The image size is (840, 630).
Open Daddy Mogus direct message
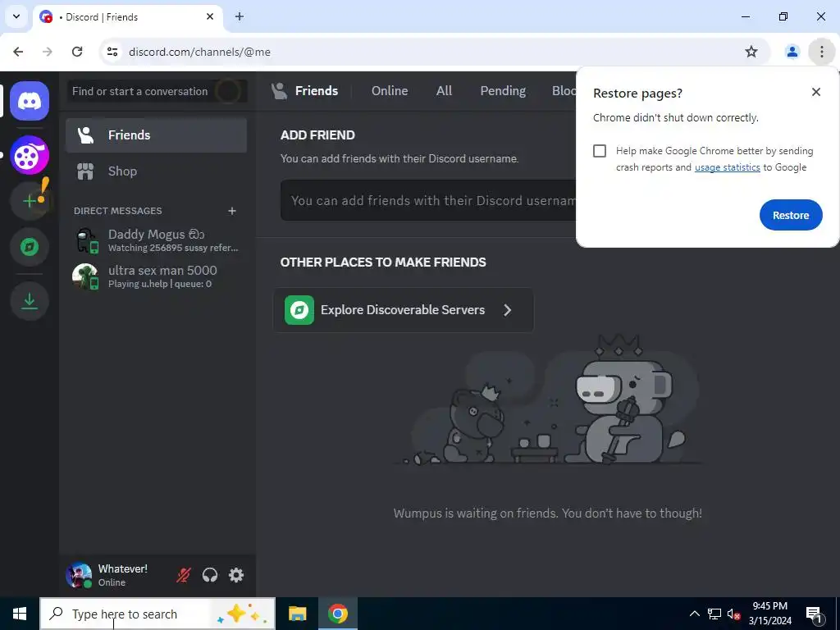[156, 240]
